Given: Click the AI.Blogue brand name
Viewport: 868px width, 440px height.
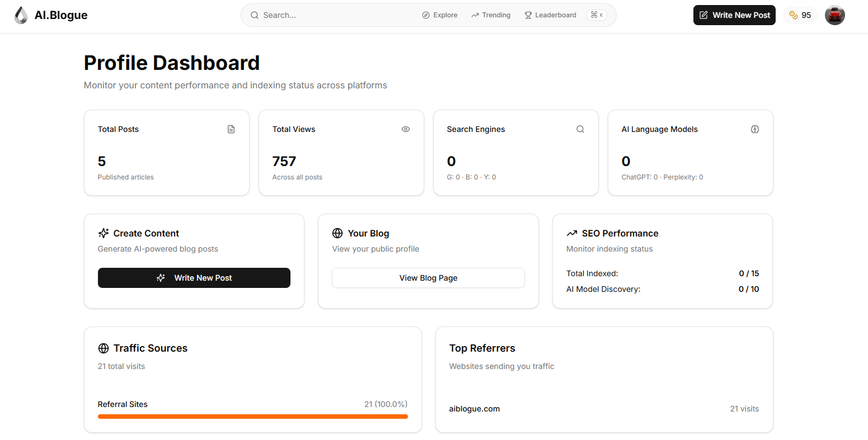Looking at the screenshot, I should click(61, 15).
